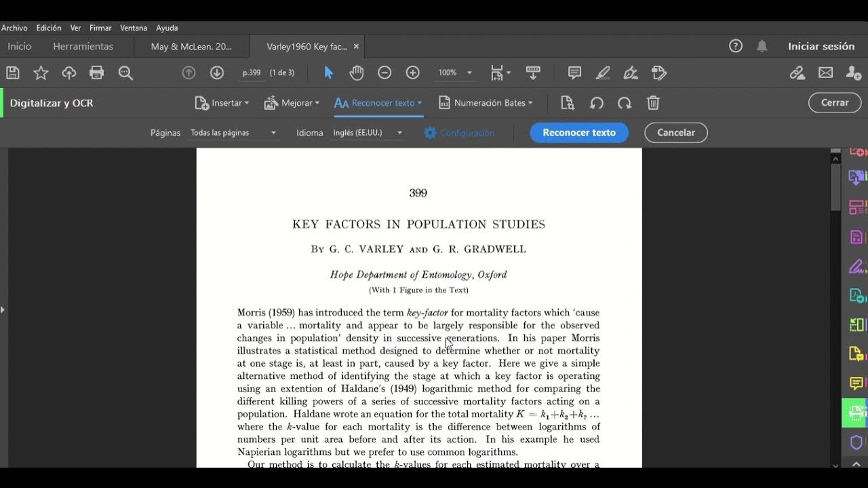The width and height of the screenshot is (868, 488).
Task: Open OCR Configuración settings
Action: point(459,133)
